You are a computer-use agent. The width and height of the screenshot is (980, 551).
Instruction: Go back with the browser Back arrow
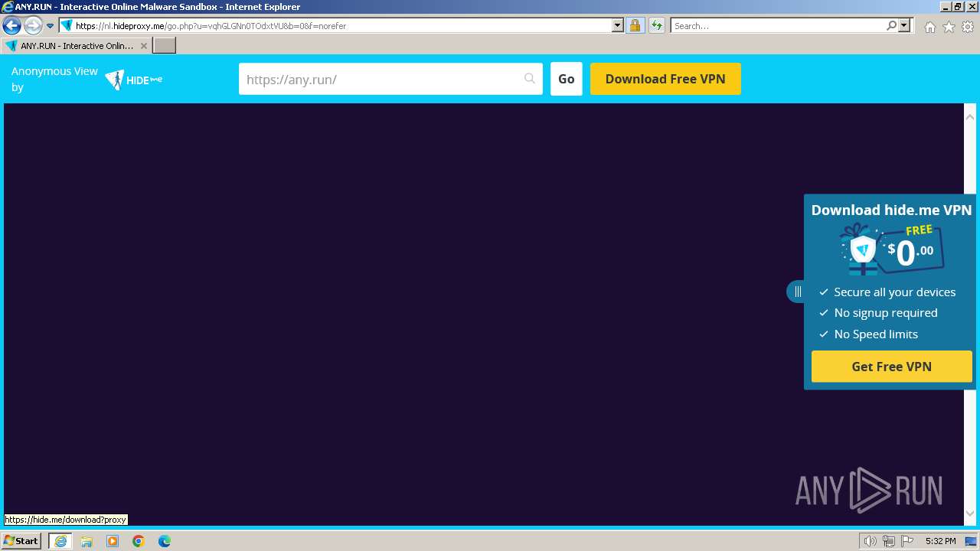coord(11,26)
